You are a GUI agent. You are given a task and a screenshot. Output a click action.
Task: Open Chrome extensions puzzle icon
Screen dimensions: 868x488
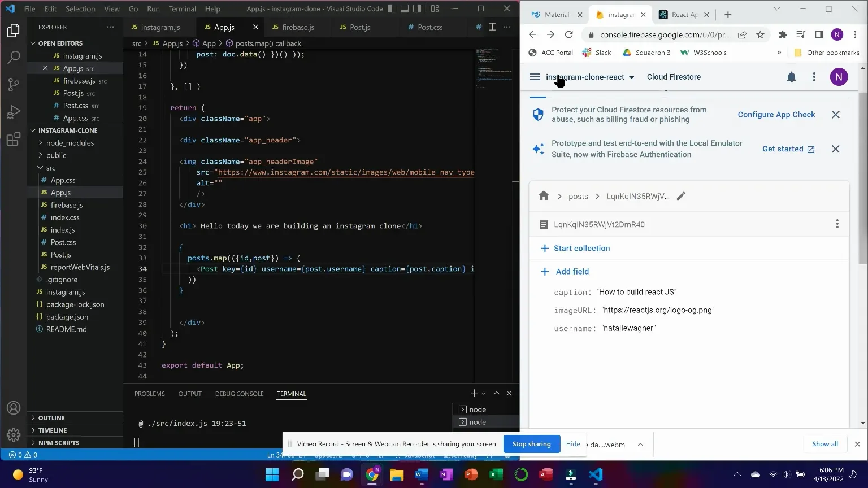[783, 34]
